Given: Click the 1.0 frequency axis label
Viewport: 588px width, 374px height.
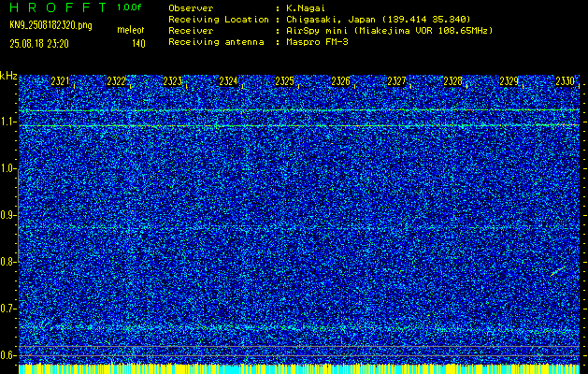Looking at the screenshot, I should click(7, 169).
